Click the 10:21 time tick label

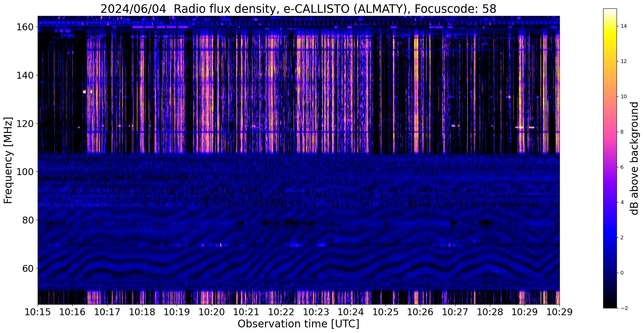[x=246, y=312]
